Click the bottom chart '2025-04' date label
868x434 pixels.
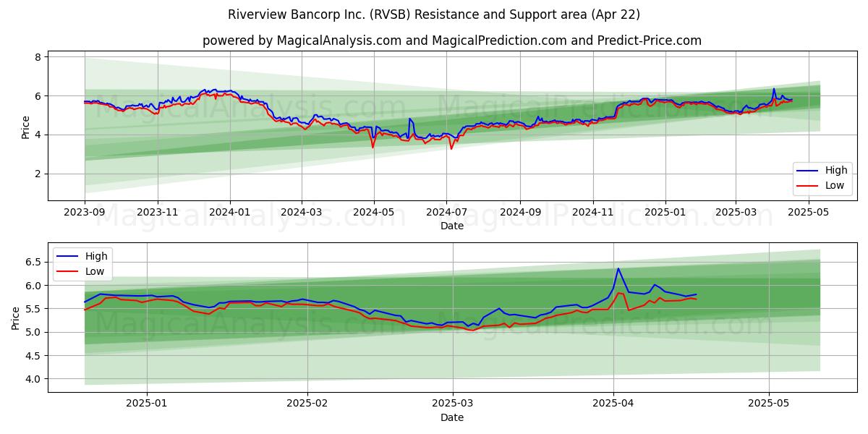pos(613,404)
